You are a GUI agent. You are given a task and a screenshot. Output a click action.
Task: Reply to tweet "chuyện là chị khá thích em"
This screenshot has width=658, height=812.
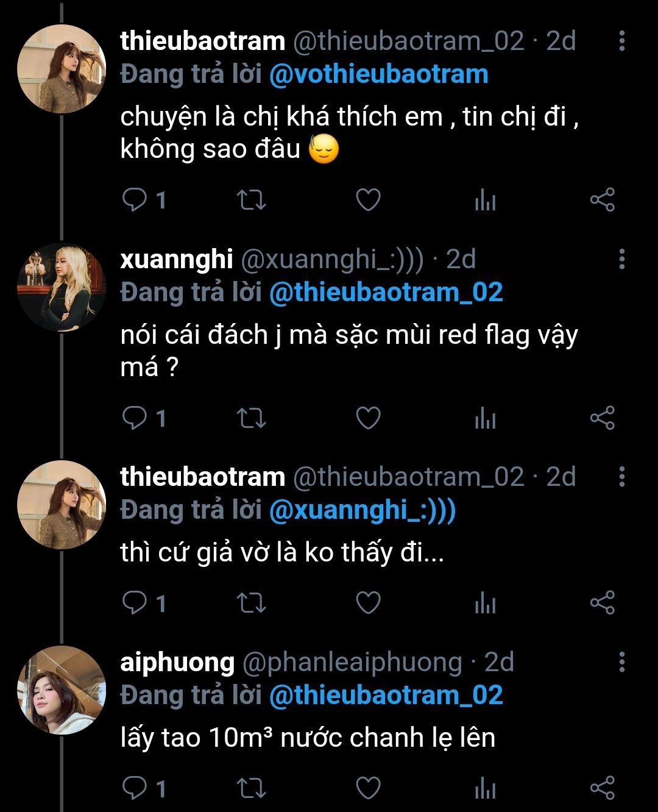[134, 200]
